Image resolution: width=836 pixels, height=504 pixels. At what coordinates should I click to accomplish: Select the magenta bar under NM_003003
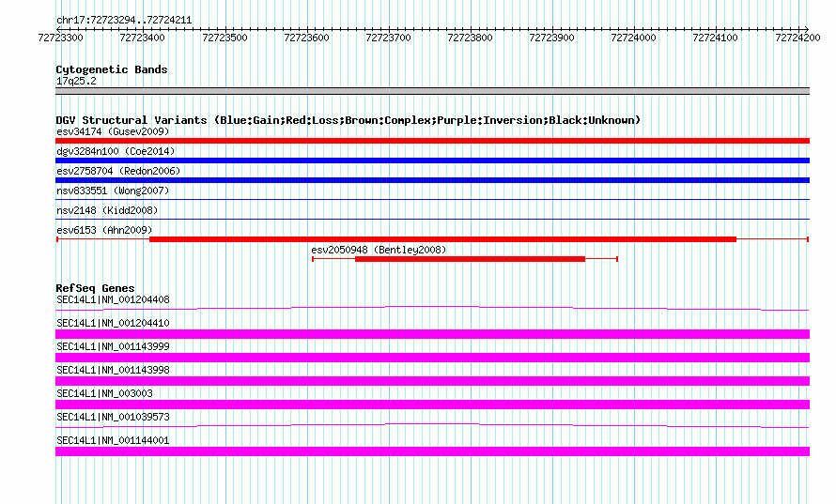(432, 405)
